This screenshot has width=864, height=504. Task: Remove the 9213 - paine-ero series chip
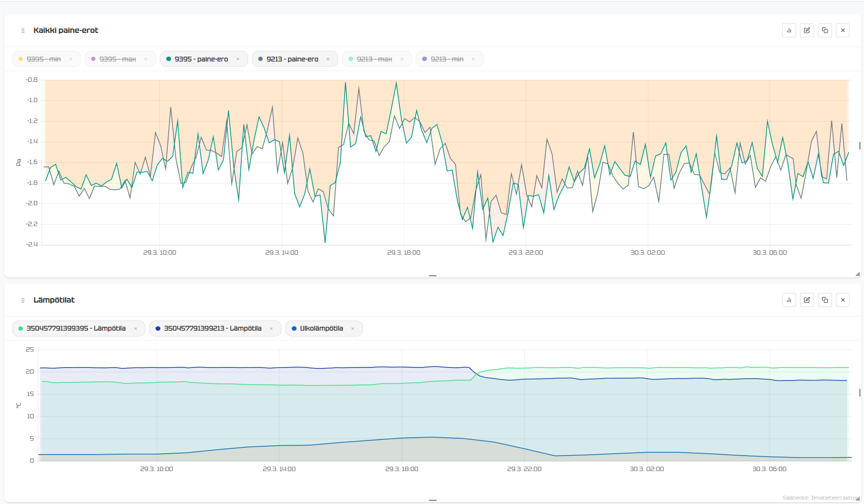tap(328, 59)
